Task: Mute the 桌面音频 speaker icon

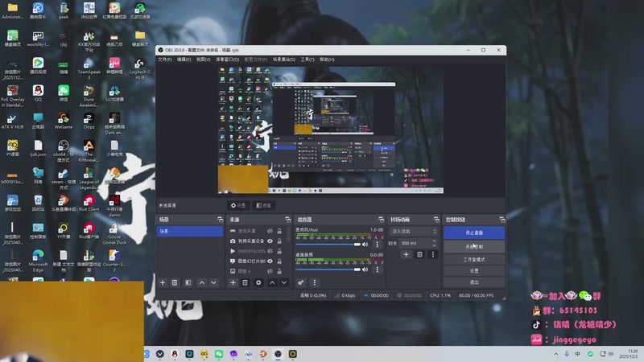Action: click(x=365, y=269)
